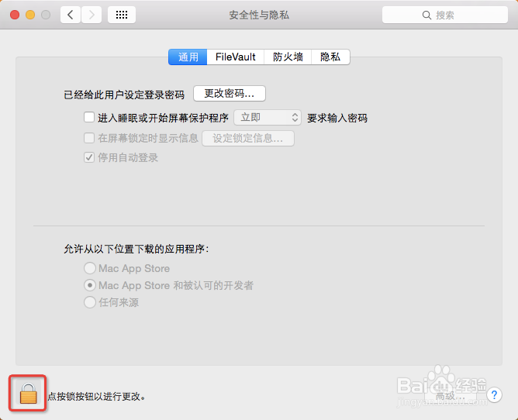Click the text 点按锁按钮以进行更改。
The width and height of the screenshot is (518, 420).
[96, 396]
